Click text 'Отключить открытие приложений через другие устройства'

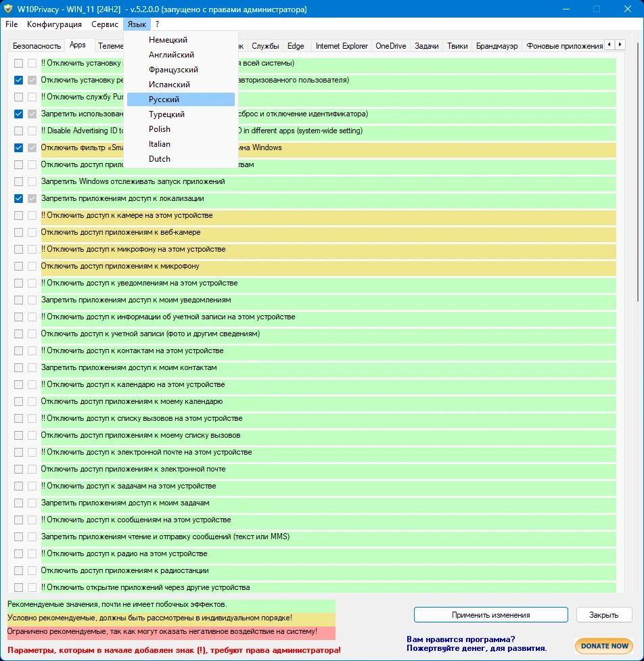[148, 587]
